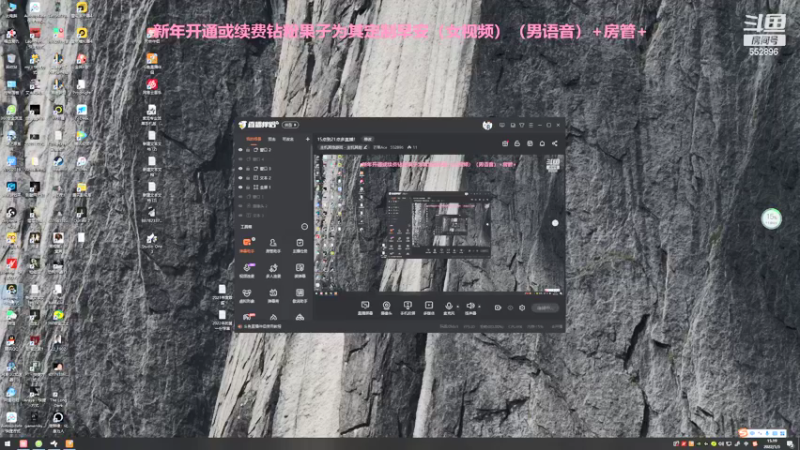Toggle visibility of the 摄像头 1 source
800x450 pixels.
pyautogui.click(x=241, y=206)
